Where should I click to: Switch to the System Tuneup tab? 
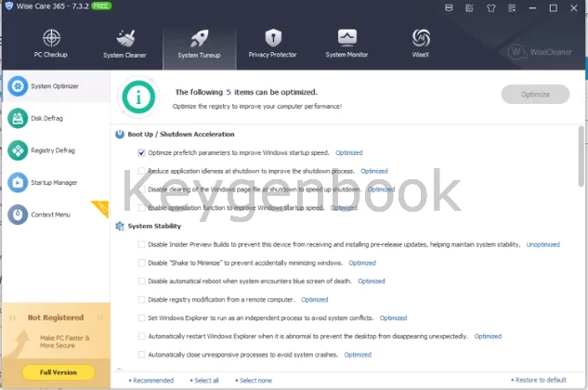199,42
